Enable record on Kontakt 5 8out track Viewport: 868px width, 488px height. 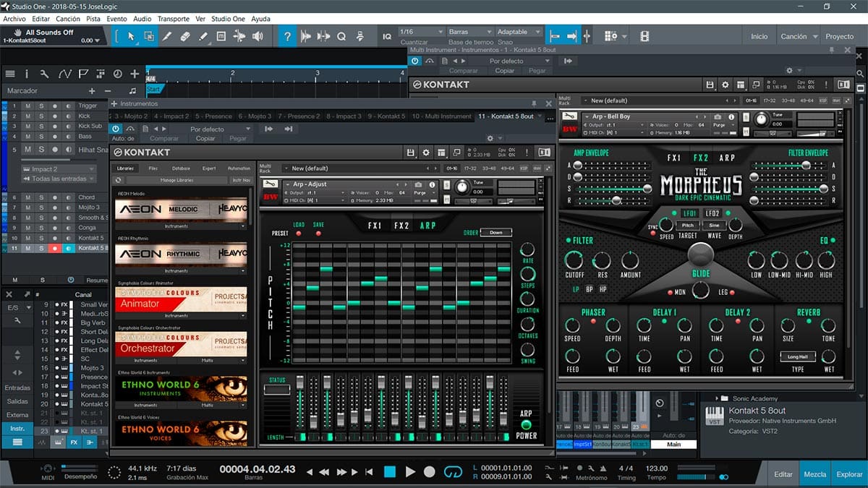tap(55, 248)
